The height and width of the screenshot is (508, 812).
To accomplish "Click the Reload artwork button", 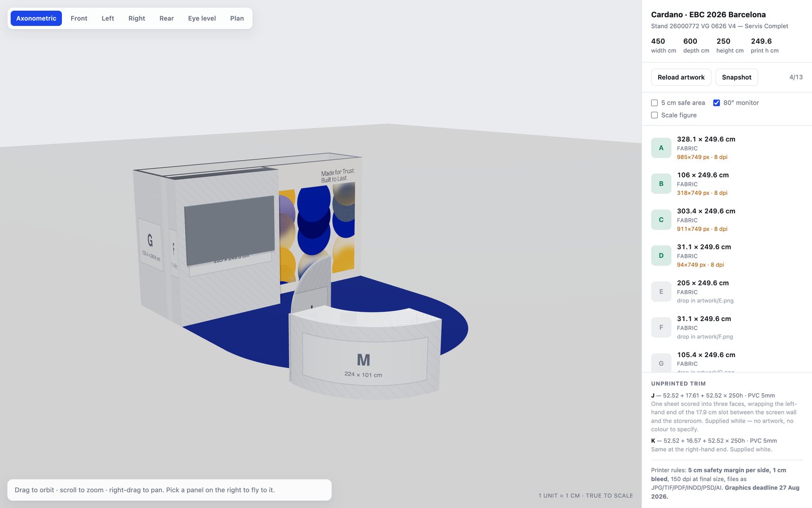I will coord(681,77).
